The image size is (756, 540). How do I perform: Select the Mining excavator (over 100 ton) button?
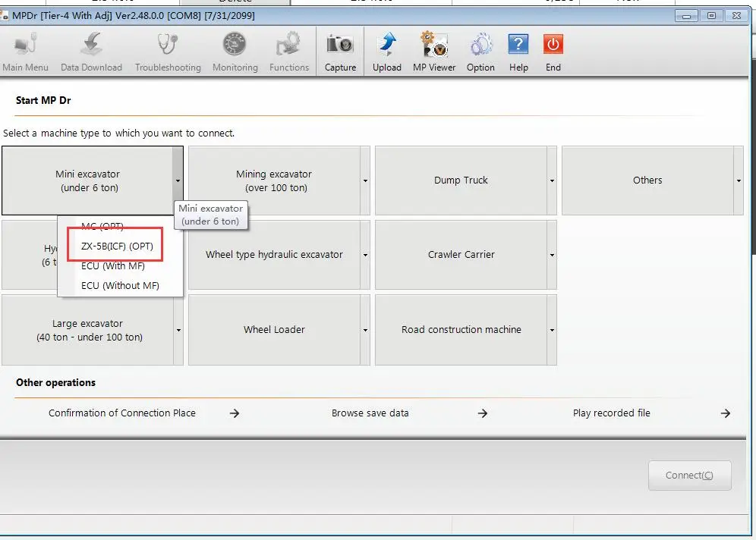(274, 181)
